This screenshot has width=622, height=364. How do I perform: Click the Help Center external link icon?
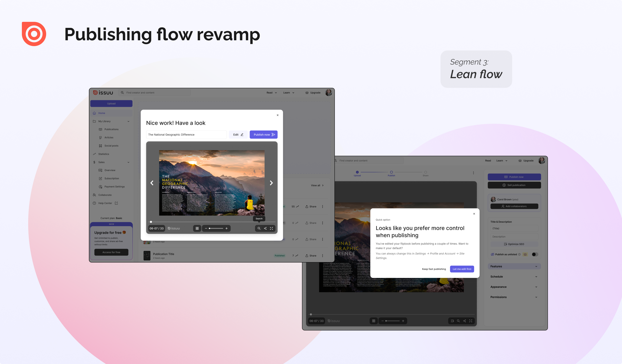pyautogui.click(x=116, y=203)
